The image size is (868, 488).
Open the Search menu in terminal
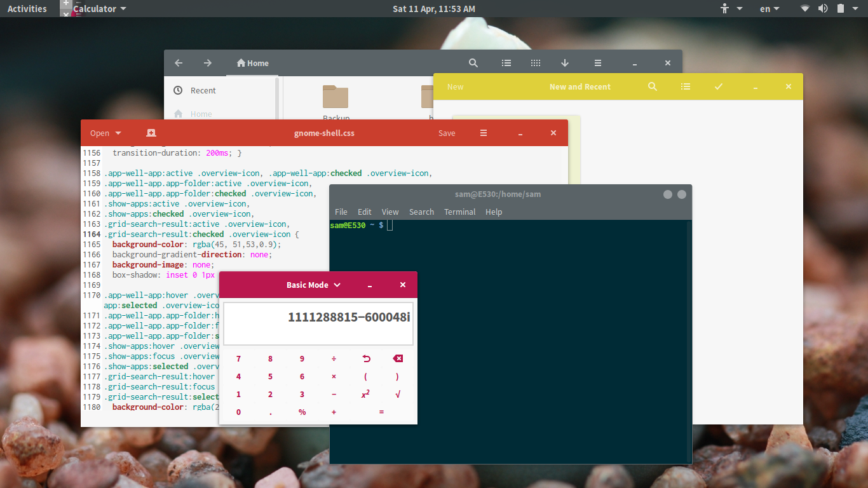421,212
